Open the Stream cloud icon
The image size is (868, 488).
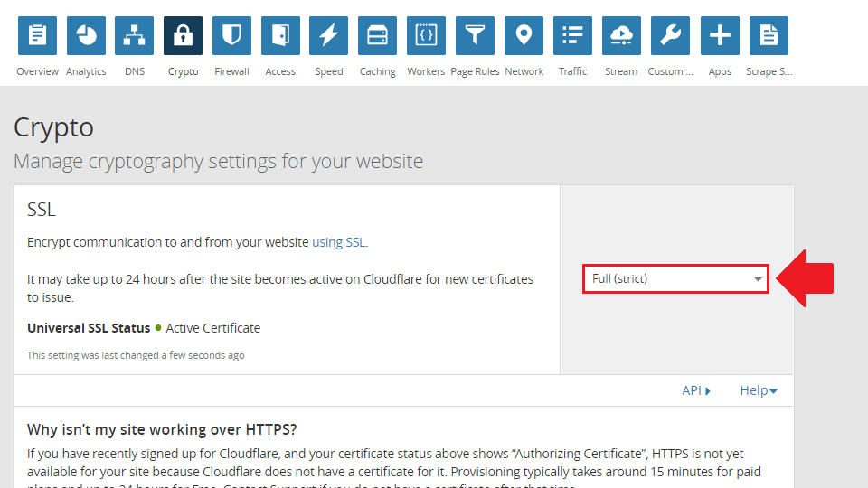click(x=621, y=36)
